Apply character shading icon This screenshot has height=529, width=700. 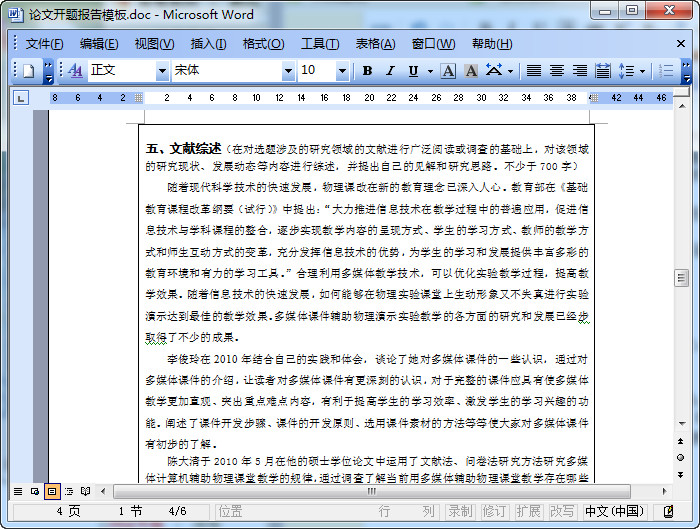pyautogui.click(x=471, y=71)
